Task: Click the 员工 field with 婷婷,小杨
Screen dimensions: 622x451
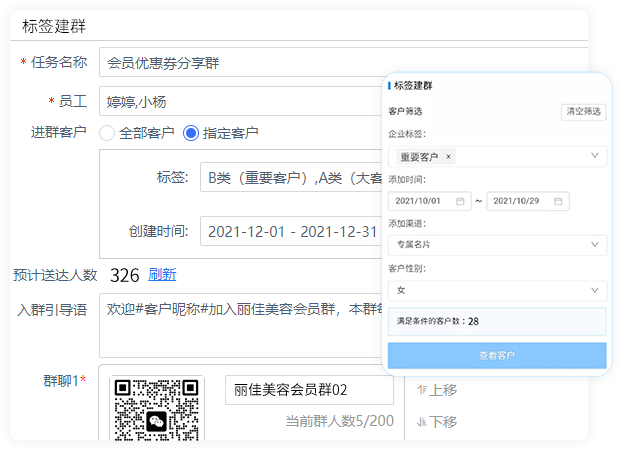Action: coord(240,101)
